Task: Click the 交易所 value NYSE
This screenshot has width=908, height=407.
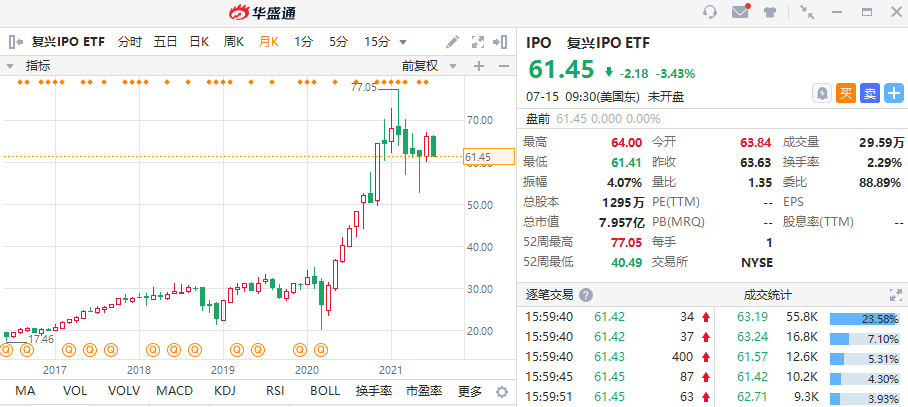Action: pyautogui.click(x=757, y=262)
